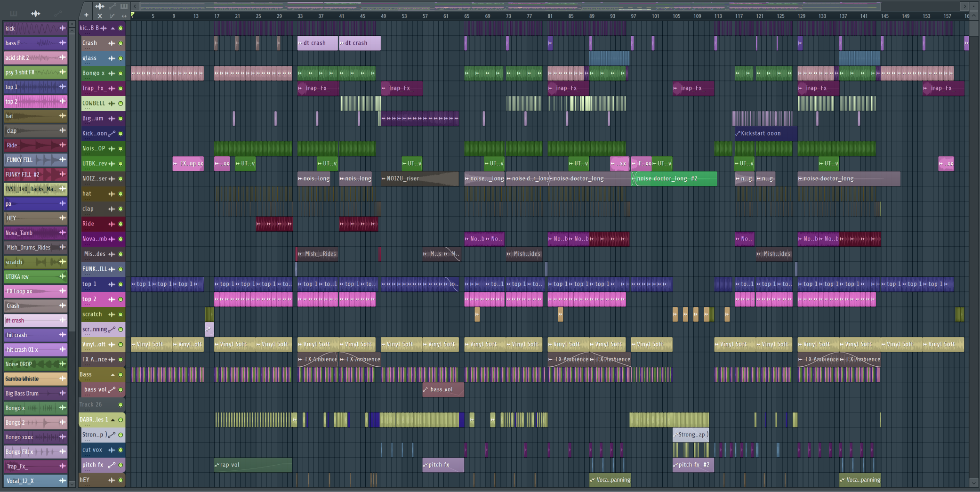Image resolution: width=980 pixels, height=492 pixels.
Task: Collapse the Bass track group triangle
Action: click(x=113, y=375)
